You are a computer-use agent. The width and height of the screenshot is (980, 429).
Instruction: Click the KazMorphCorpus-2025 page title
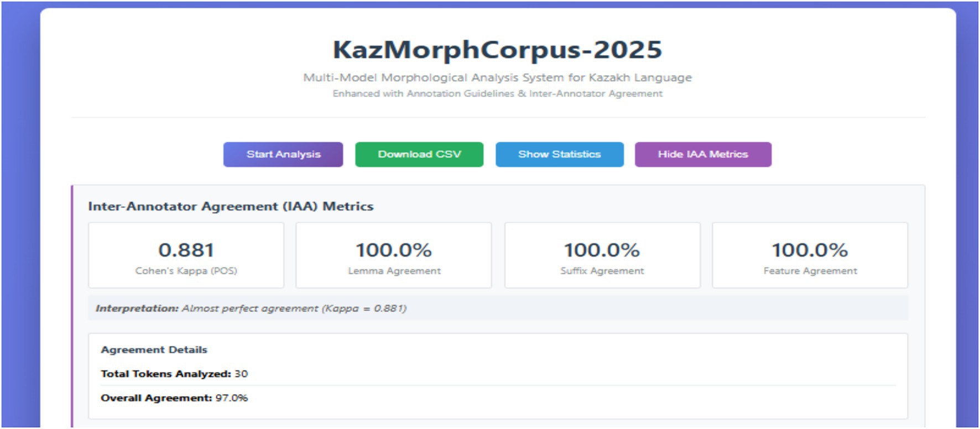coord(497,50)
